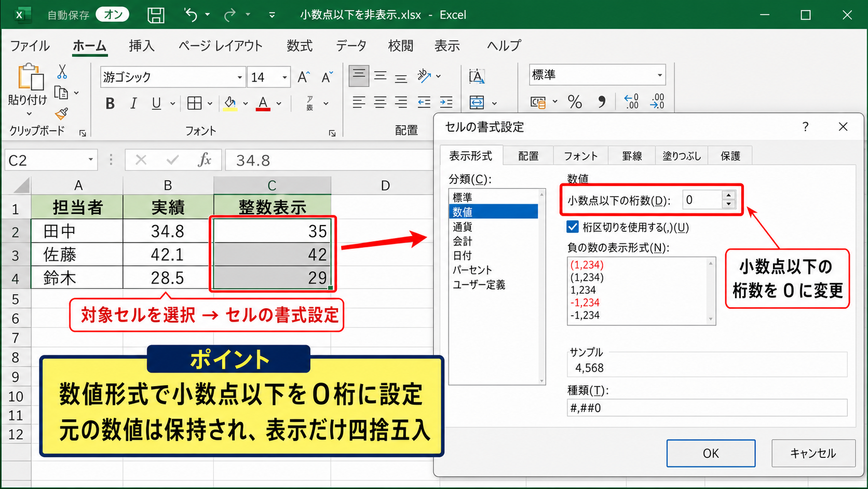
Task: Click the Borders icon
Action: [195, 103]
